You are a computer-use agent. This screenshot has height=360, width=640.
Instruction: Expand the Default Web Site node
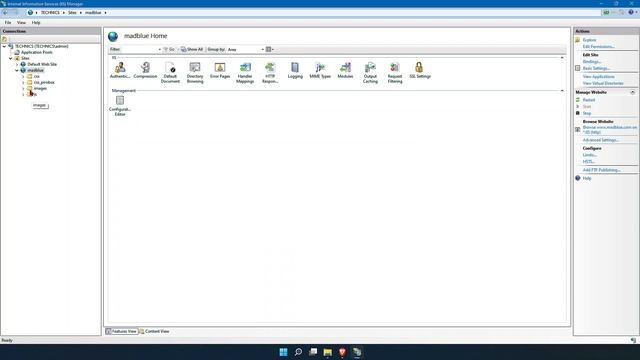(x=17, y=64)
